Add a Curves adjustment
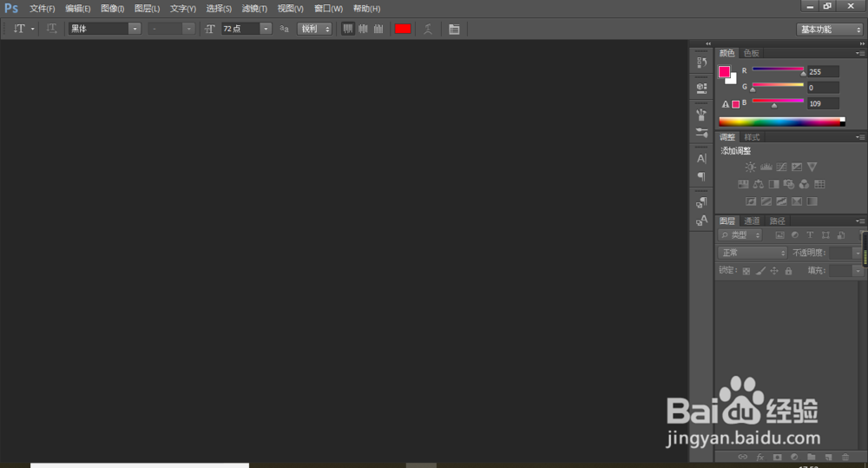 (x=781, y=167)
